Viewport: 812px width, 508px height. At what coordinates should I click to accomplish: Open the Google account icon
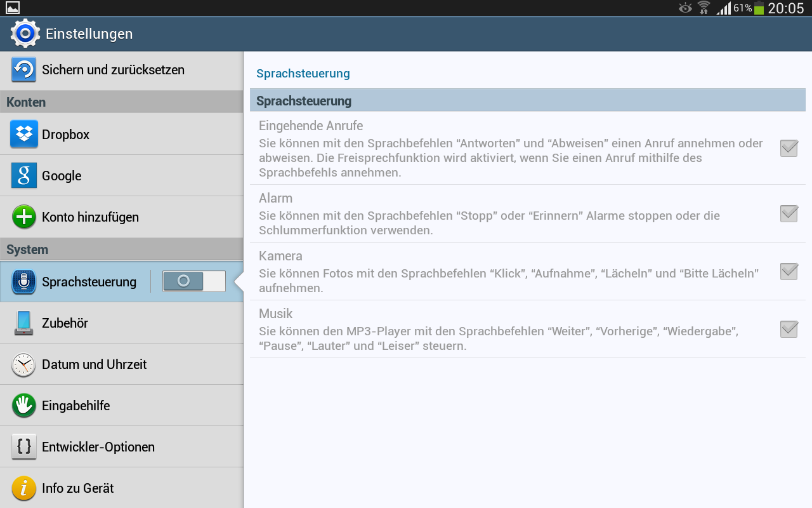coord(23,176)
